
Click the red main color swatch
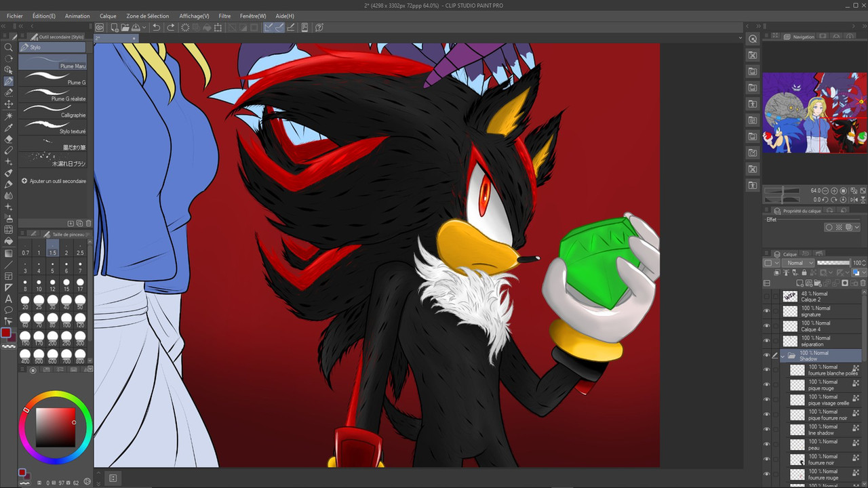click(6, 333)
